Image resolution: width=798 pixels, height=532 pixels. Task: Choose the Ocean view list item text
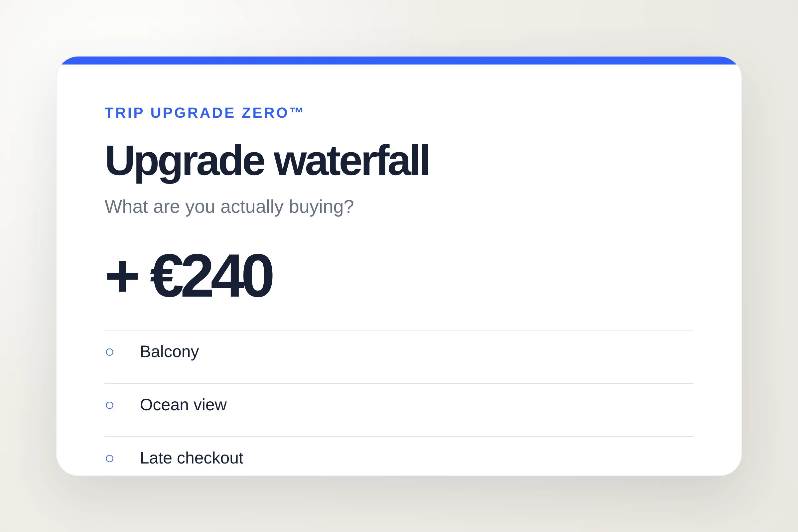click(x=183, y=405)
